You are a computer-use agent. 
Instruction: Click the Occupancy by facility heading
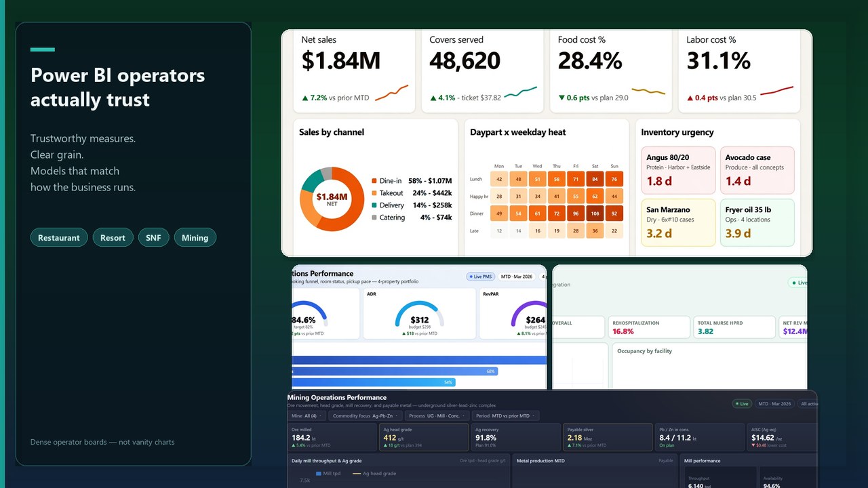tap(644, 351)
